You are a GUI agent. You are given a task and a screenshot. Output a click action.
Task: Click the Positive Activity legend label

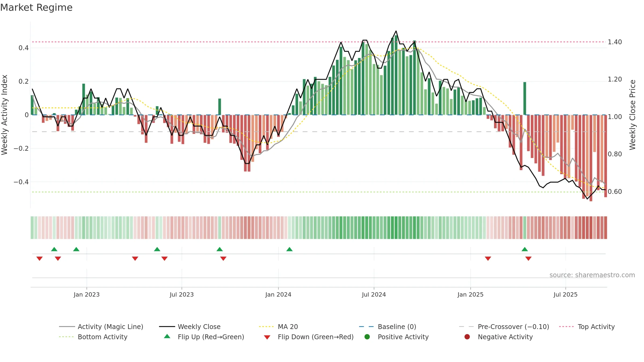point(403,337)
